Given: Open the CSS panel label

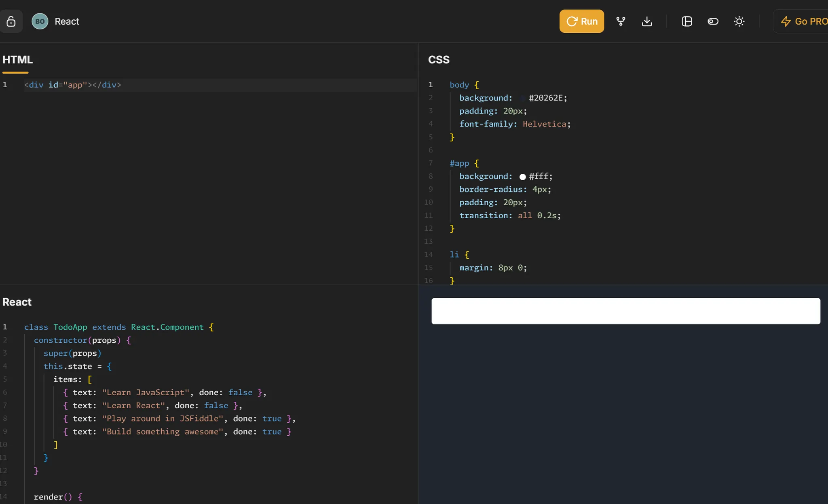Looking at the screenshot, I should click(x=439, y=60).
